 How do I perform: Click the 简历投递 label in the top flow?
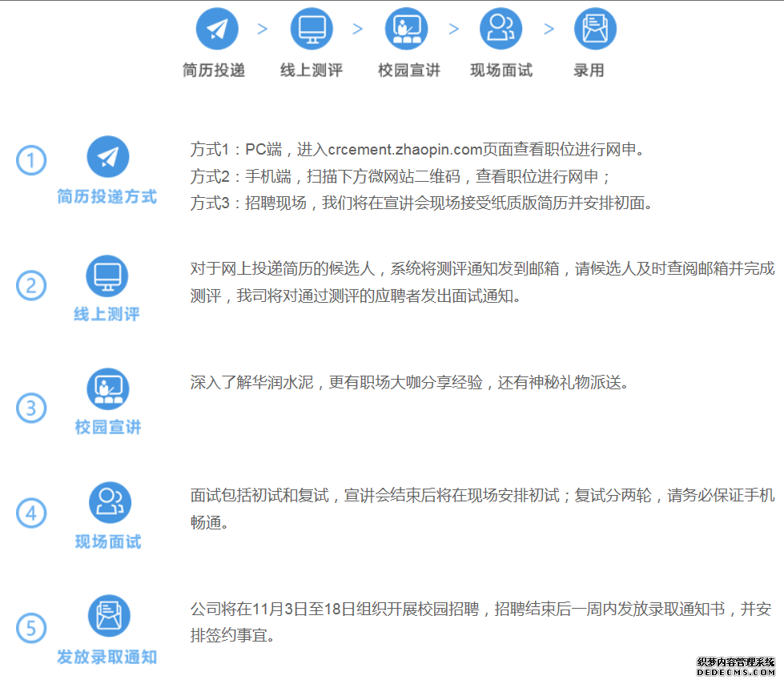pyautogui.click(x=214, y=70)
